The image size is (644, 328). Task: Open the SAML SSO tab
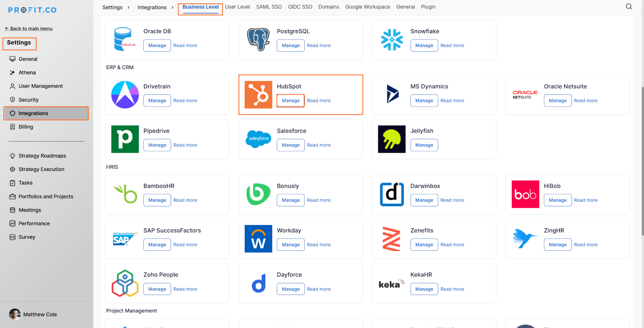pos(269,7)
